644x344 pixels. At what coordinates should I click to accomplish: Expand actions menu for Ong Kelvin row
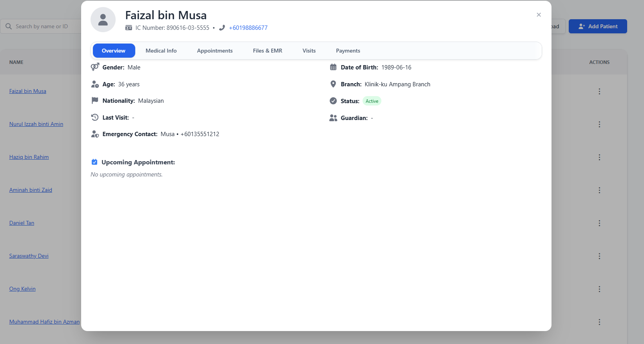click(599, 289)
